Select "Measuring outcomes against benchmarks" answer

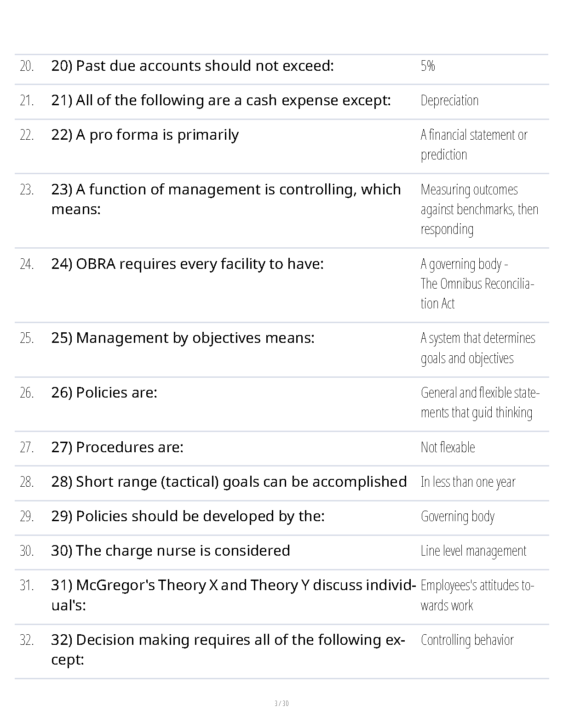[x=479, y=210]
